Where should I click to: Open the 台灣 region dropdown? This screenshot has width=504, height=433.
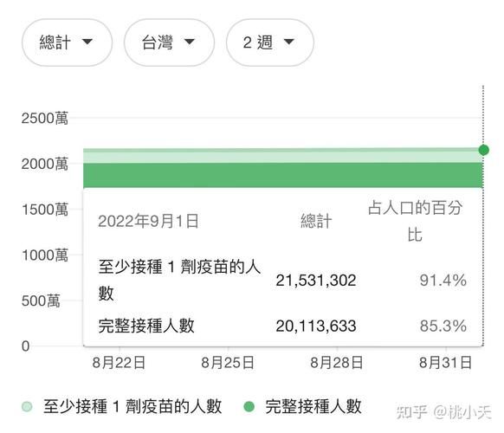coord(169,42)
